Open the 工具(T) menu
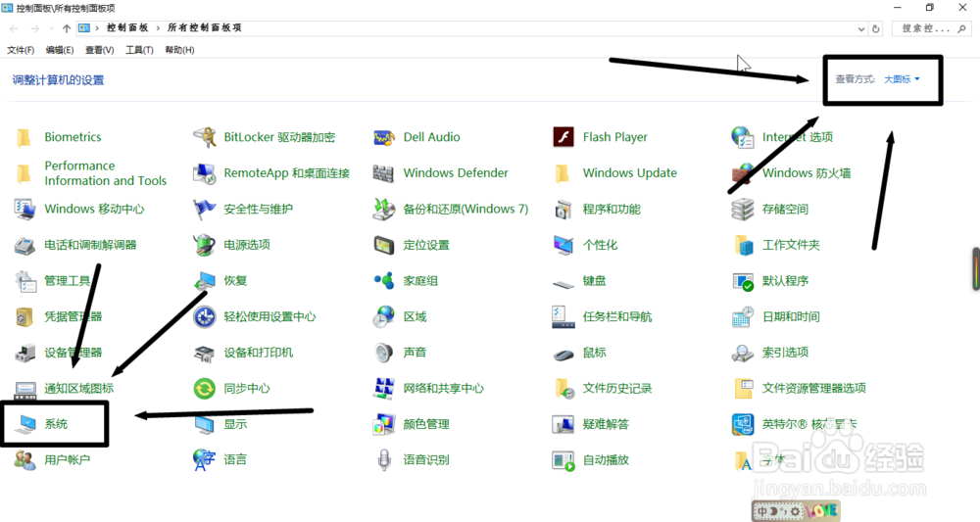Viewport: 980px width, 522px height. pyautogui.click(x=139, y=50)
